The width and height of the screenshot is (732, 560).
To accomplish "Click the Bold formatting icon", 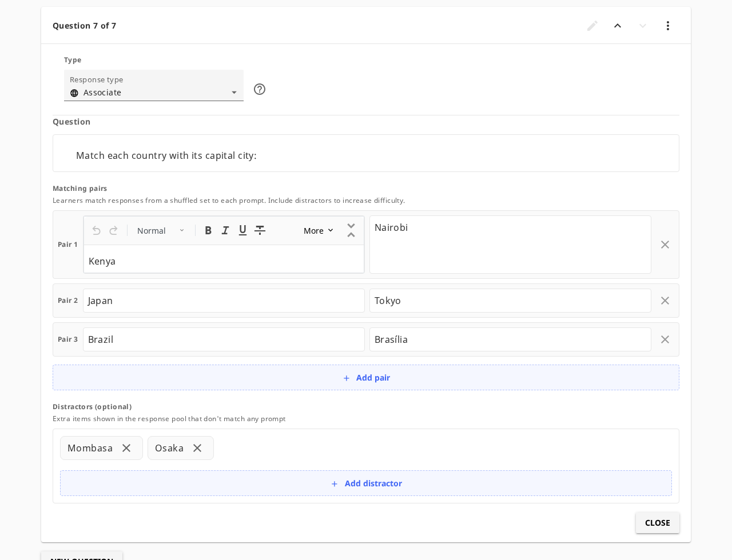I will point(208,230).
